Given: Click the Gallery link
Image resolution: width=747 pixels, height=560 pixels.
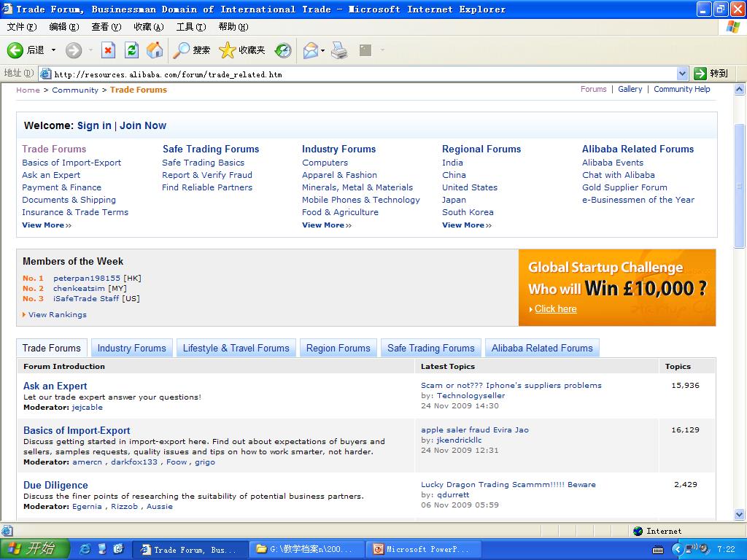Looking at the screenshot, I should 630,89.
